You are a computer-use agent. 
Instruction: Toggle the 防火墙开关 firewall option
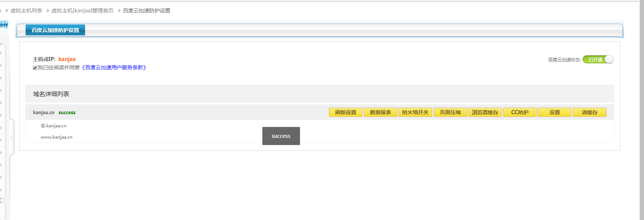(x=415, y=112)
